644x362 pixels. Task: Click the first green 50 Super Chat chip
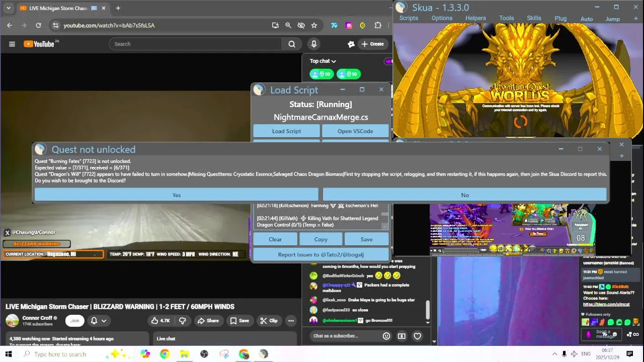[x=321, y=74]
